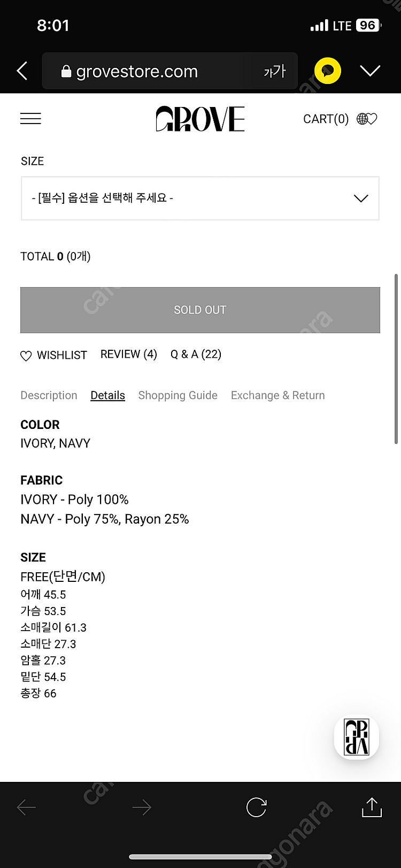The height and width of the screenshot is (868, 401).
Task: Tap the 가가 text size button
Action: pos(275,71)
